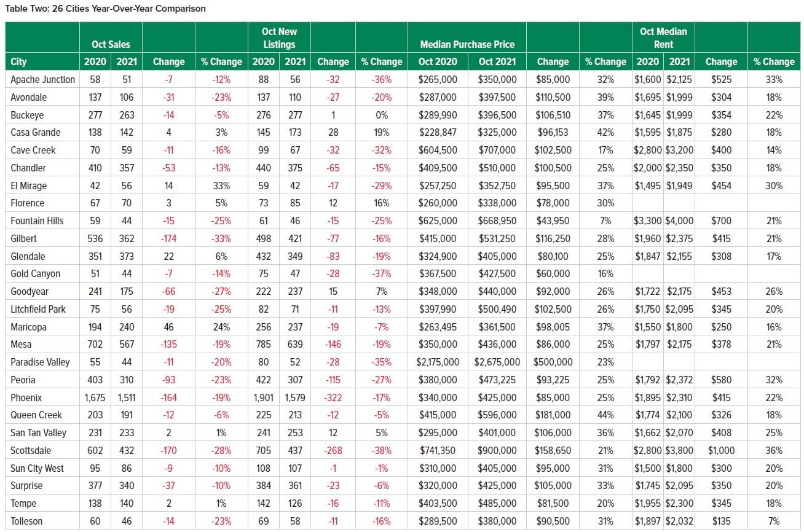Click Phoenix's 1,675 sales figure for 2020
The height and width of the screenshot is (532, 804).
tap(95, 397)
